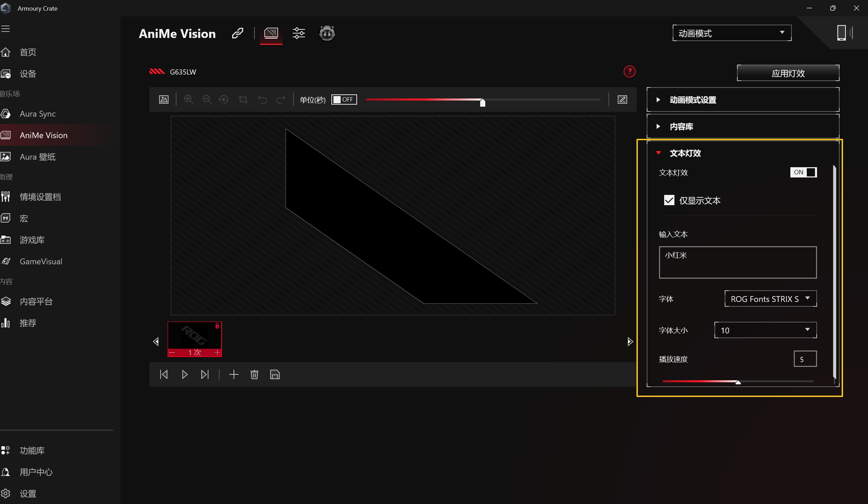The image size is (868, 504).
Task: Jump to first frame button
Action: 164,374
